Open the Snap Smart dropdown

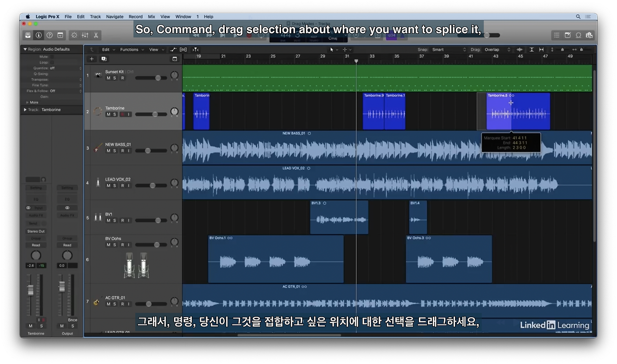(448, 50)
